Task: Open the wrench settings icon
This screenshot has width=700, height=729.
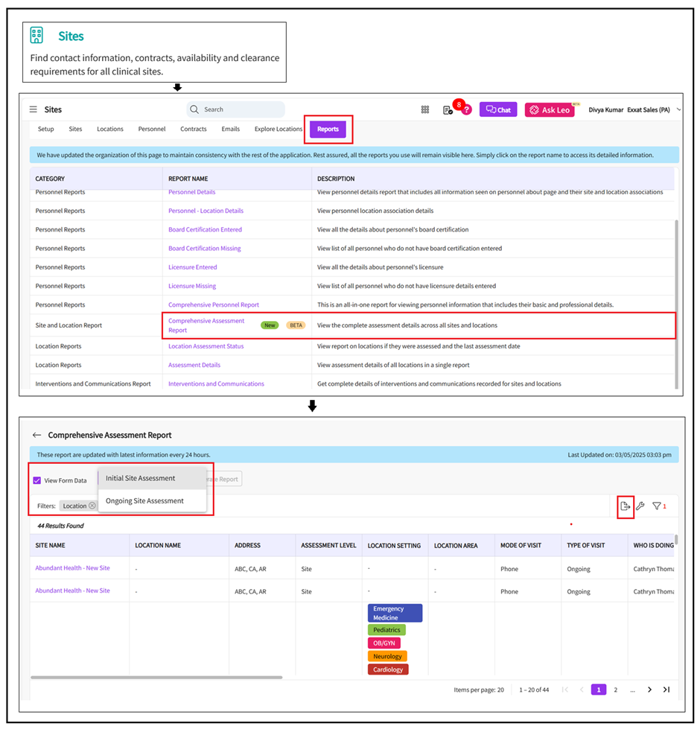Action: 640,506
